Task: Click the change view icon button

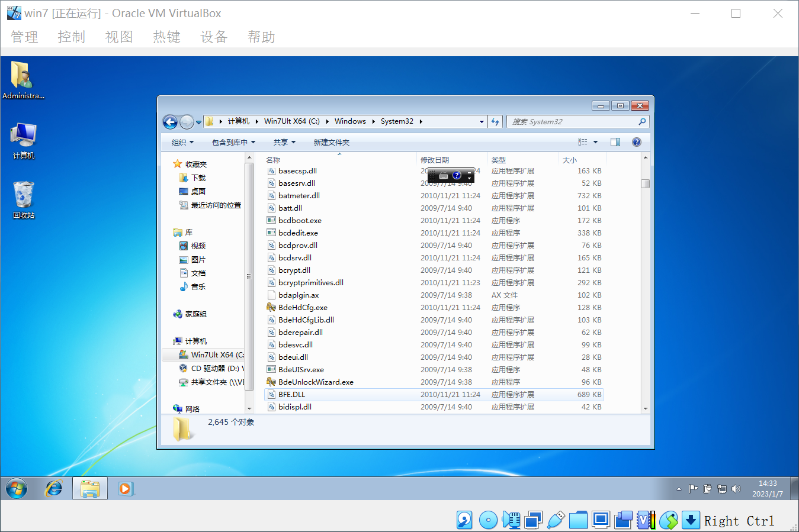Action: click(x=583, y=142)
